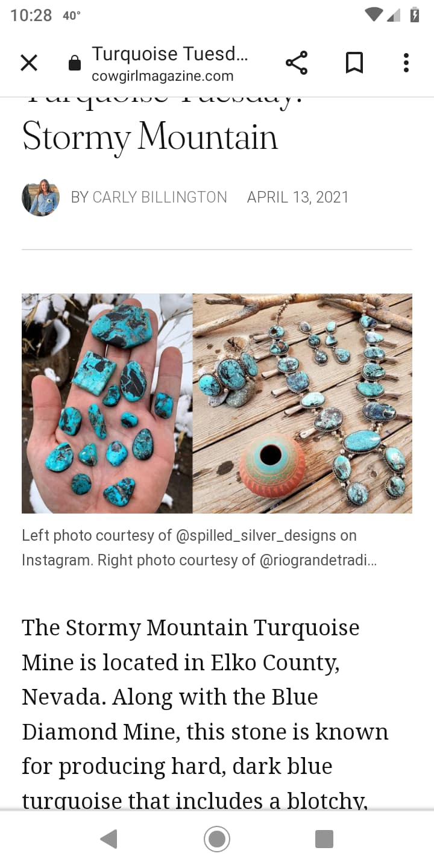Tap the Android back navigation button

(108, 839)
